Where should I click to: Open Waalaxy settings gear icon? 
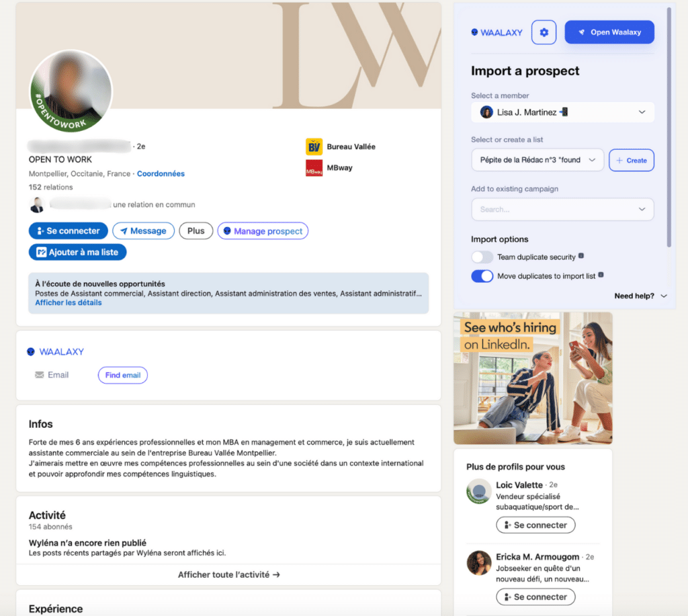click(x=544, y=32)
